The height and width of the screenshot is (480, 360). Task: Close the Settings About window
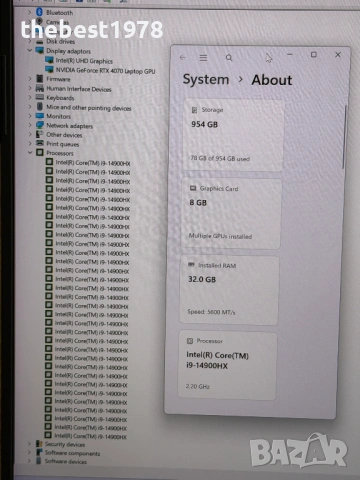pos(338,54)
